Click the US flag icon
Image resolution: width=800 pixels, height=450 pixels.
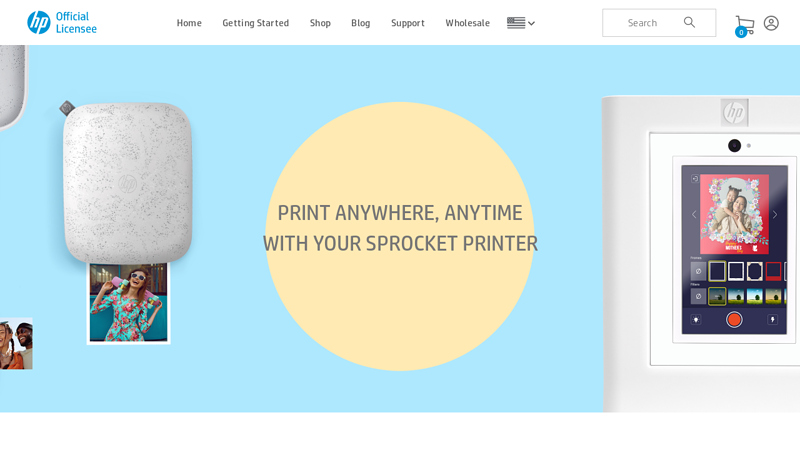click(x=516, y=23)
